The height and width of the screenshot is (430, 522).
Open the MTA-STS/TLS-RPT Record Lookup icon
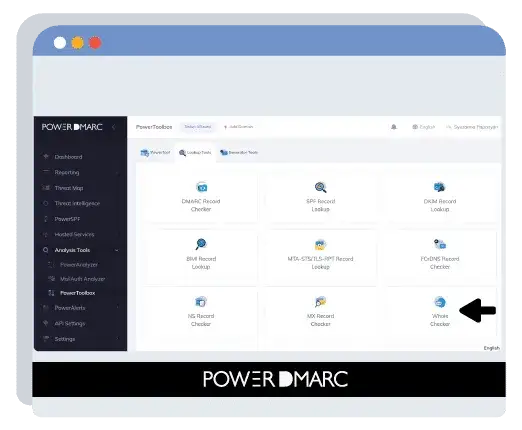pos(320,245)
